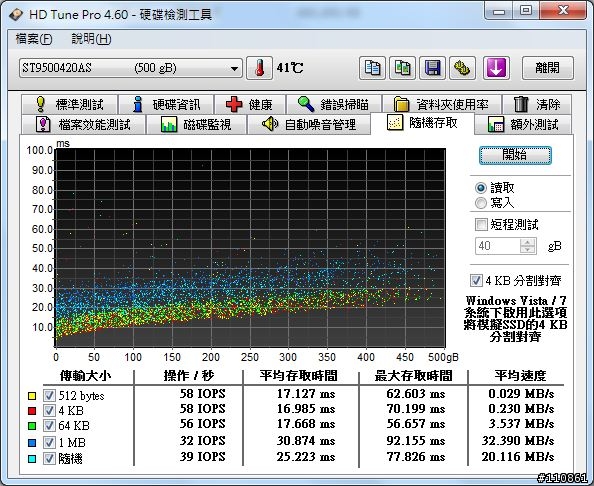Click the green 64 KB color swatch
This screenshot has width=594, height=486.
pyautogui.click(x=32, y=426)
